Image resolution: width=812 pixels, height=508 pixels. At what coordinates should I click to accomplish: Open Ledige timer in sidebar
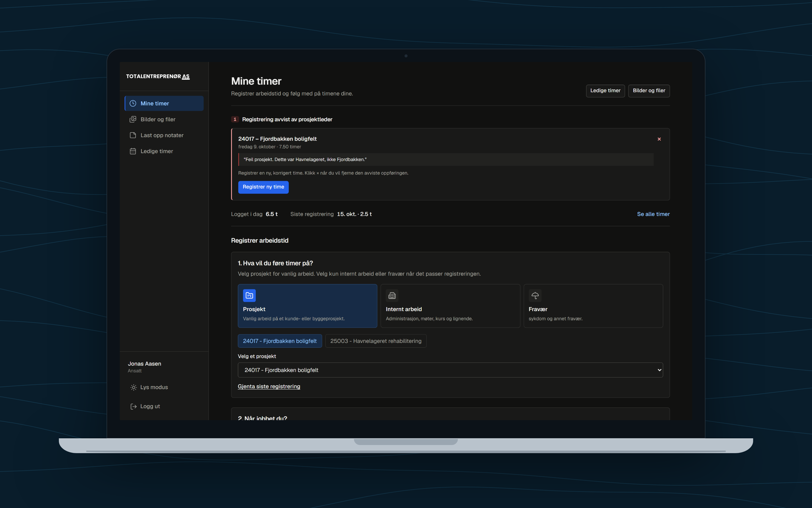point(164,151)
